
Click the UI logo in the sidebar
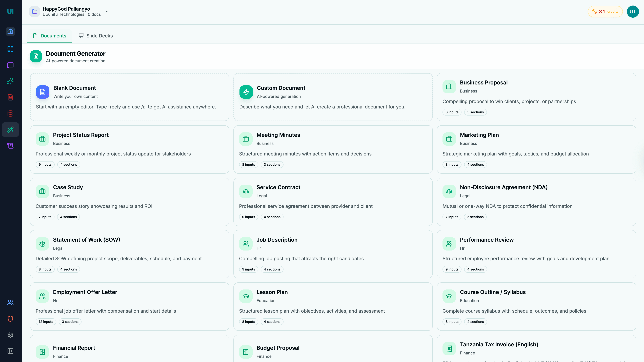click(x=10, y=11)
